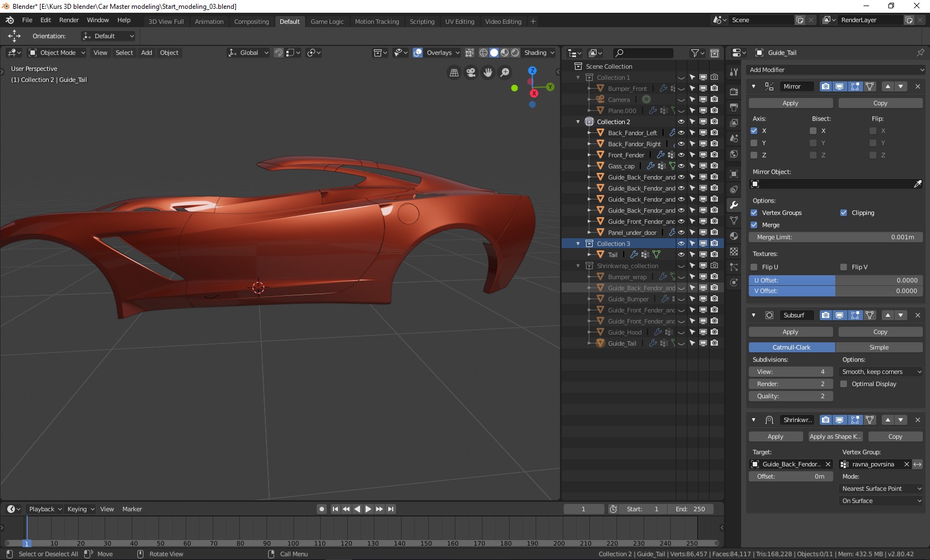Viewport: 930px width, 560px height.
Task: Click the zoom view magnifier icon
Action: [x=505, y=73]
